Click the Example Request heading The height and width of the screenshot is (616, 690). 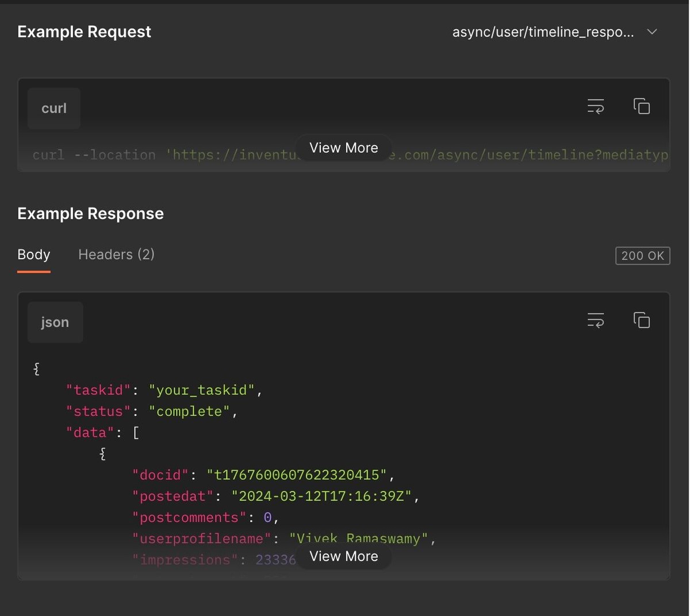point(85,32)
